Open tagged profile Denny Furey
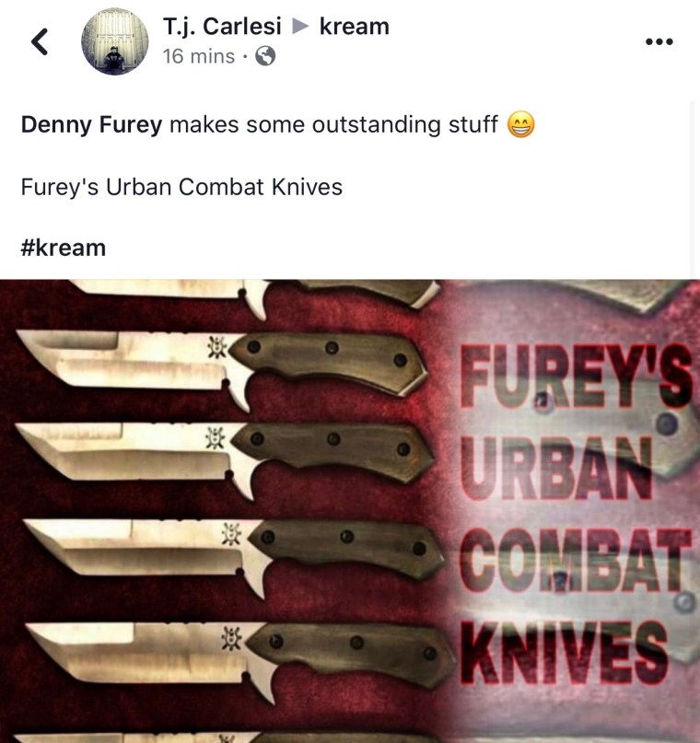700x743 pixels. [91, 124]
